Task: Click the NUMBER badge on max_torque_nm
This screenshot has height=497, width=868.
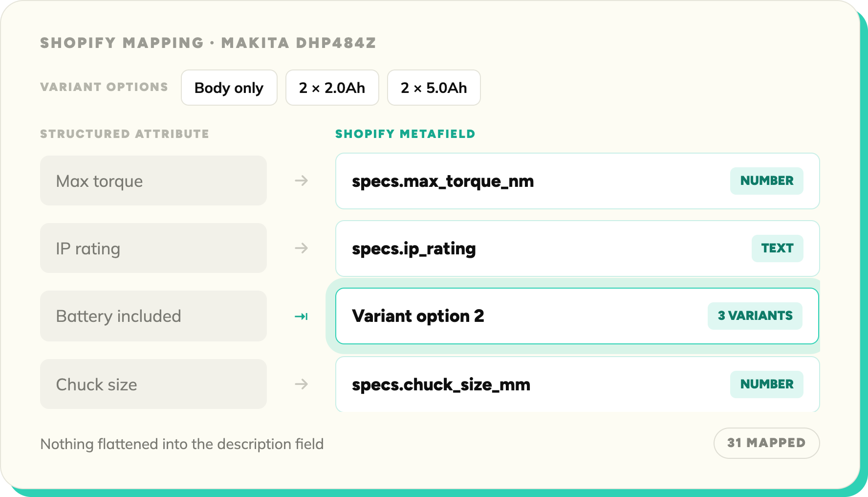Action: pyautogui.click(x=767, y=181)
